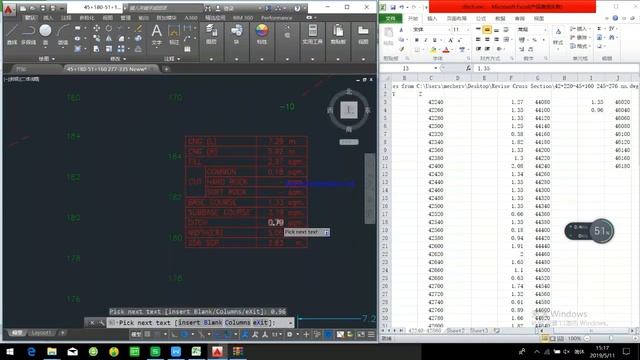Click the Move tool in Modify panel

(x=97, y=28)
